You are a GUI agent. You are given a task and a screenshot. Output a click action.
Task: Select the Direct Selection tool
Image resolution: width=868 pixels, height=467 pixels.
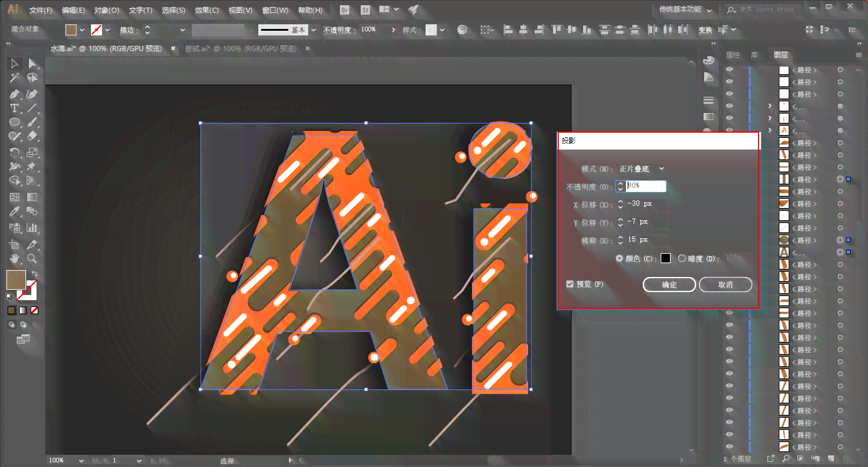click(x=32, y=63)
